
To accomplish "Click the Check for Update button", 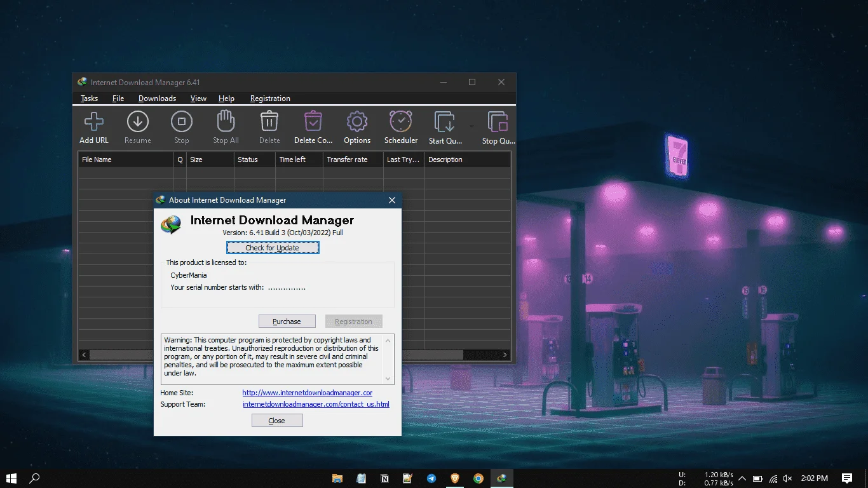I will pyautogui.click(x=273, y=248).
